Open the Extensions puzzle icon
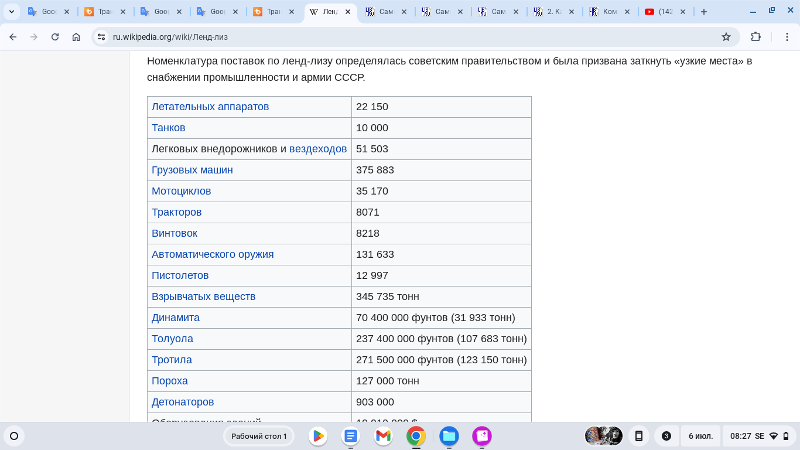Image resolution: width=800 pixels, height=450 pixels. [x=755, y=37]
